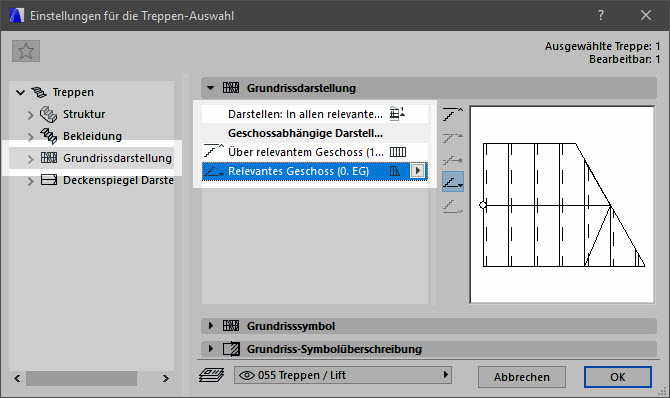The width and height of the screenshot is (670, 398).
Task: Expand the Bekleidung tree item
Action: [30, 137]
